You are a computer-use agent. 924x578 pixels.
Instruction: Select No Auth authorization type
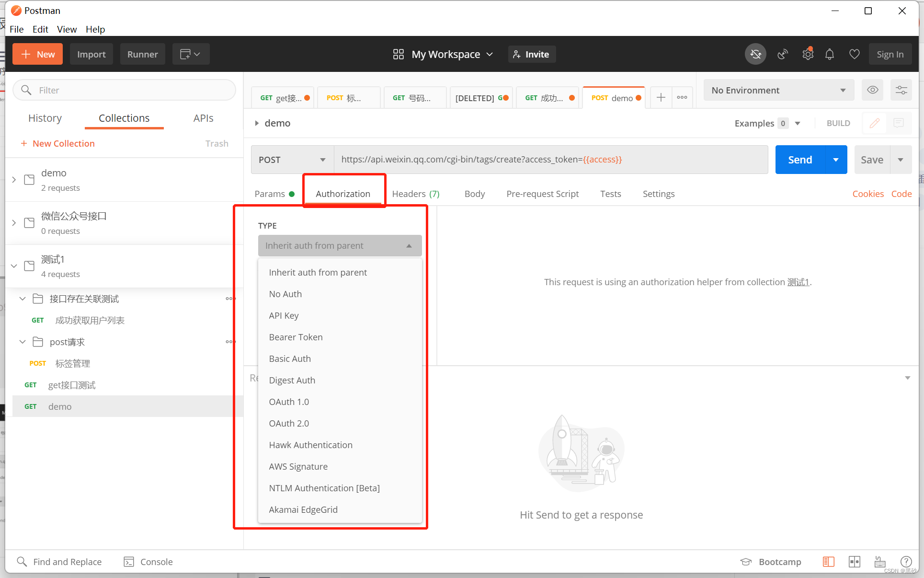click(x=285, y=293)
